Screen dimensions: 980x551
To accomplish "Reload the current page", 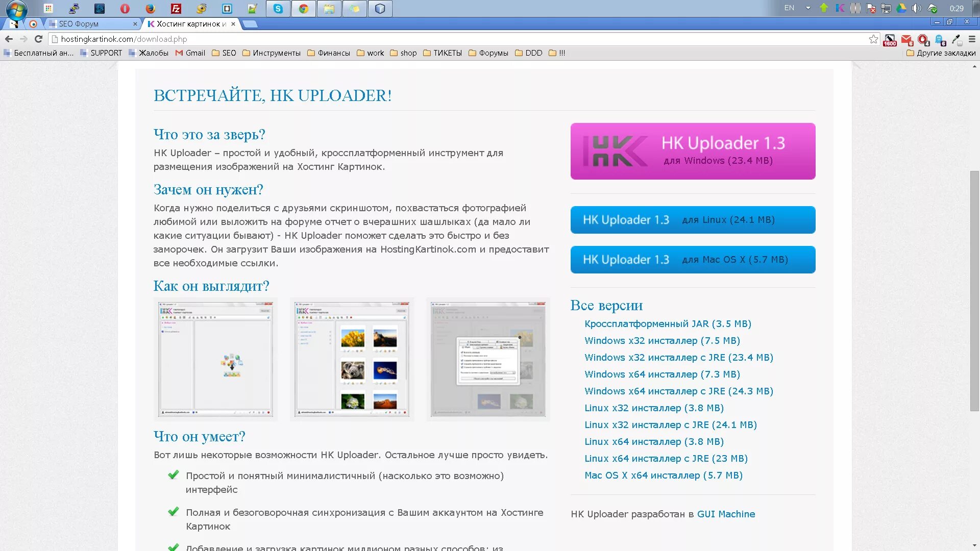I will pyautogui.click(x=38, y=39).
